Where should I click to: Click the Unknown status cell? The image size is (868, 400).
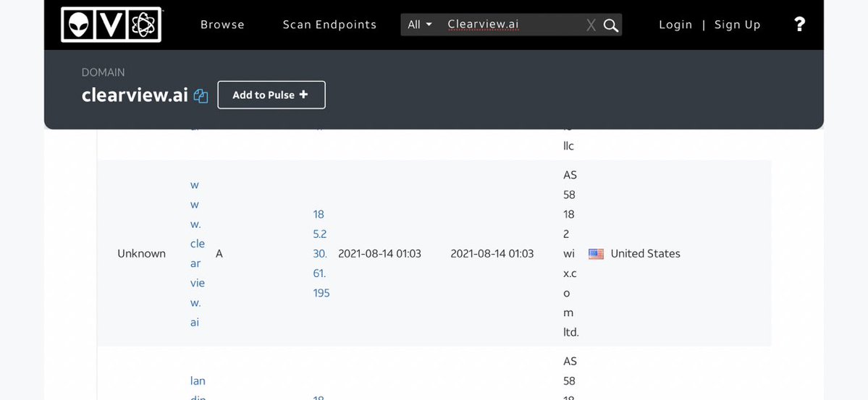(x=141, y=254)
